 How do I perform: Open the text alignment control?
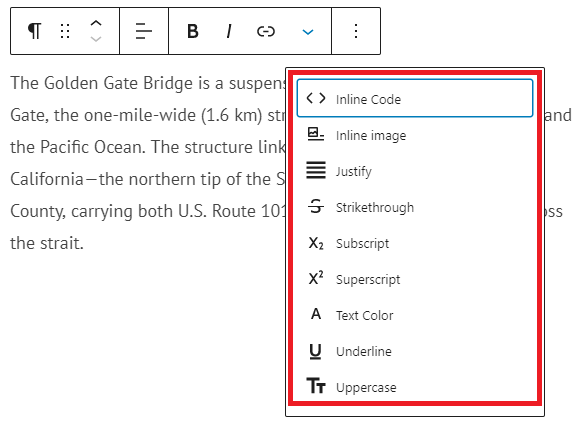[x=144, y=31]
